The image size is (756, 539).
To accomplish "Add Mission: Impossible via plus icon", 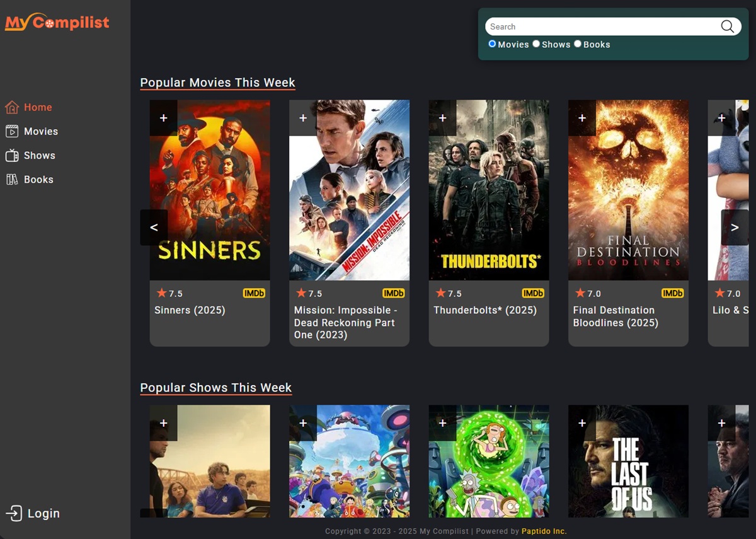I will tap(303, 118).
